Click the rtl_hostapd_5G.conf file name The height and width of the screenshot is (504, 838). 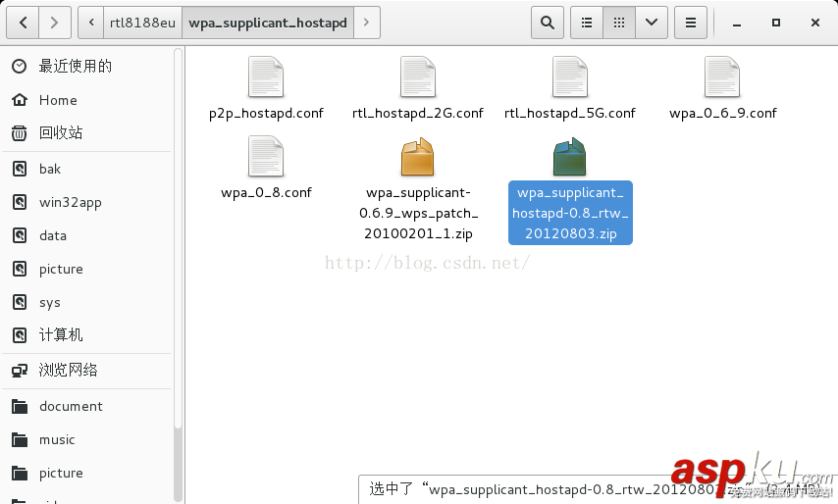coord(570,113)
